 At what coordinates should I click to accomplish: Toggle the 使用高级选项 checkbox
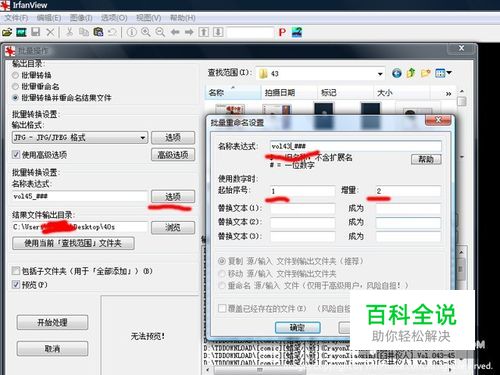pyautogui.click(x=16, y=155)
